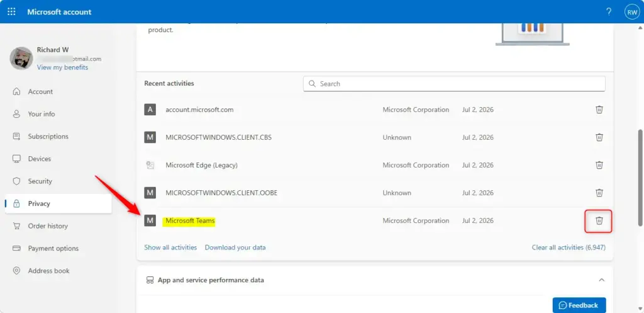Click Richard W's profile photo

pyautogui.click(x=21, y=58)
